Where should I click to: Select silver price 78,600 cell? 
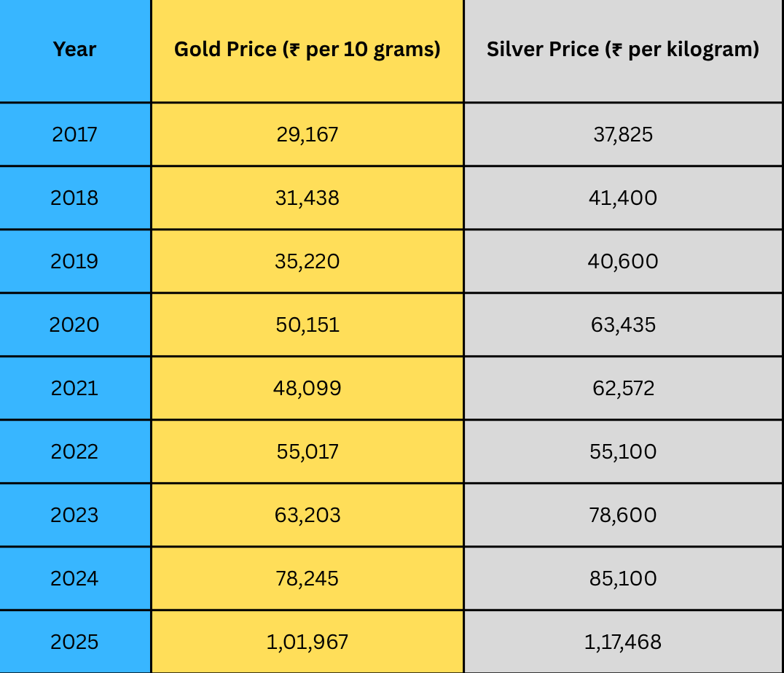(623, 515)
